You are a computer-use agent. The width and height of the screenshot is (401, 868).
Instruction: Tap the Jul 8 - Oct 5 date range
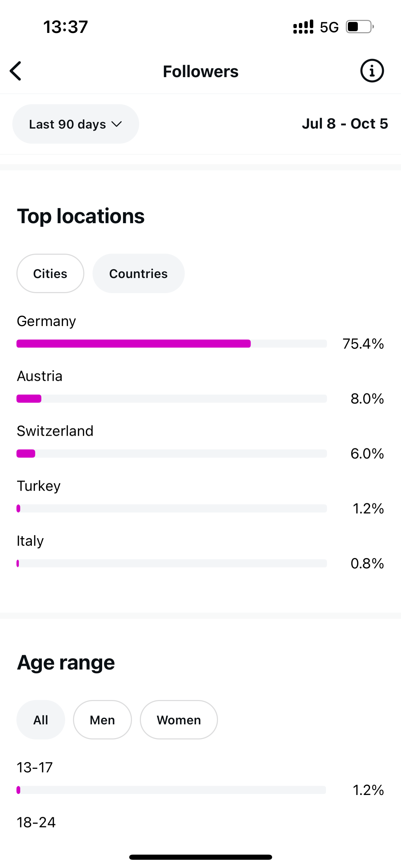click(x=345, y=124)
